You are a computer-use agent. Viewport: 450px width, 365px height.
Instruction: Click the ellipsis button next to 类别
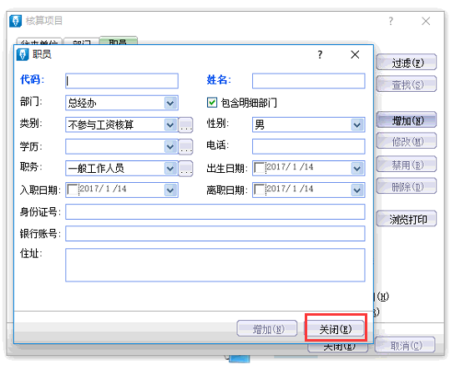(x=186, y=125)
